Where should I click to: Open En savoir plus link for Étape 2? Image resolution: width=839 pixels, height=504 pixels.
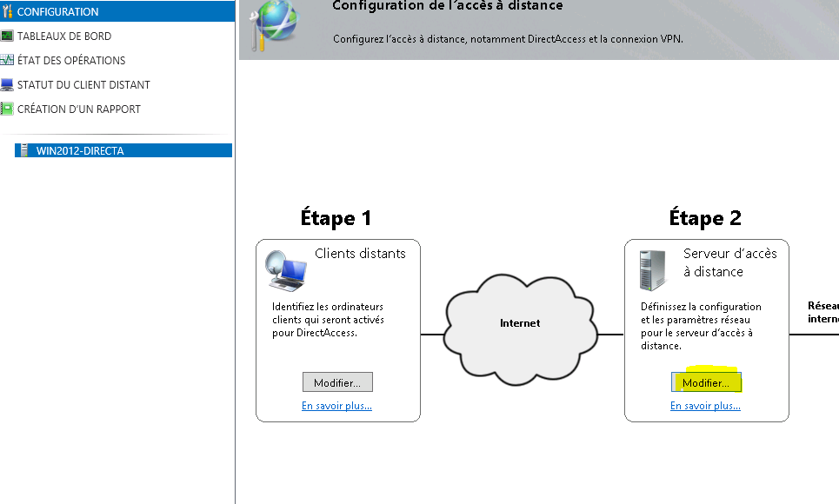point(705,406)
